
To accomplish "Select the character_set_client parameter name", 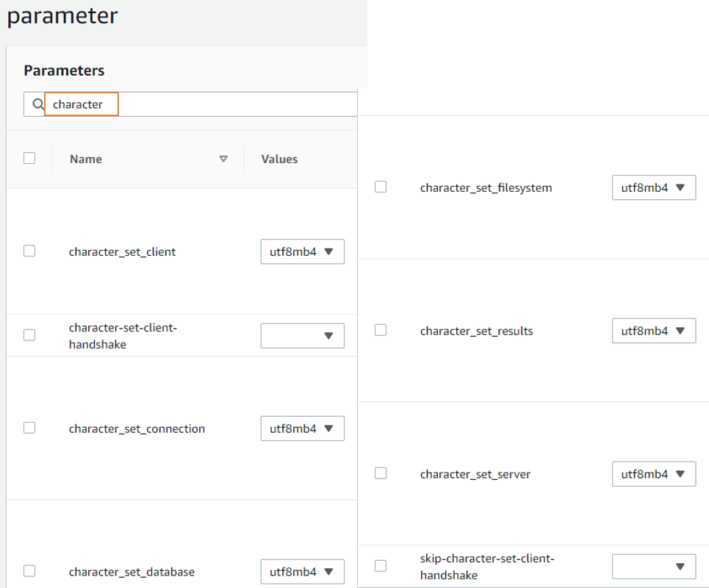I will coord(122,252).
